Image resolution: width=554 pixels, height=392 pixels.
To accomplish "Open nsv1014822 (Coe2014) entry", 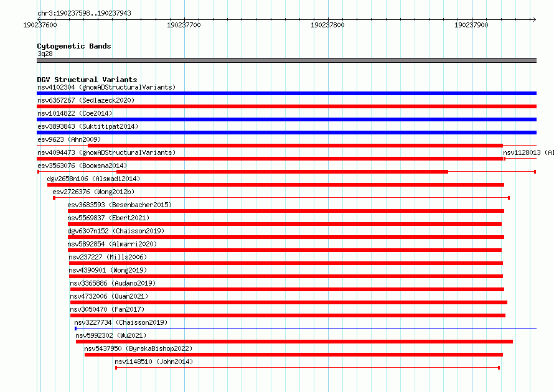I will click(x=75, y=113).
